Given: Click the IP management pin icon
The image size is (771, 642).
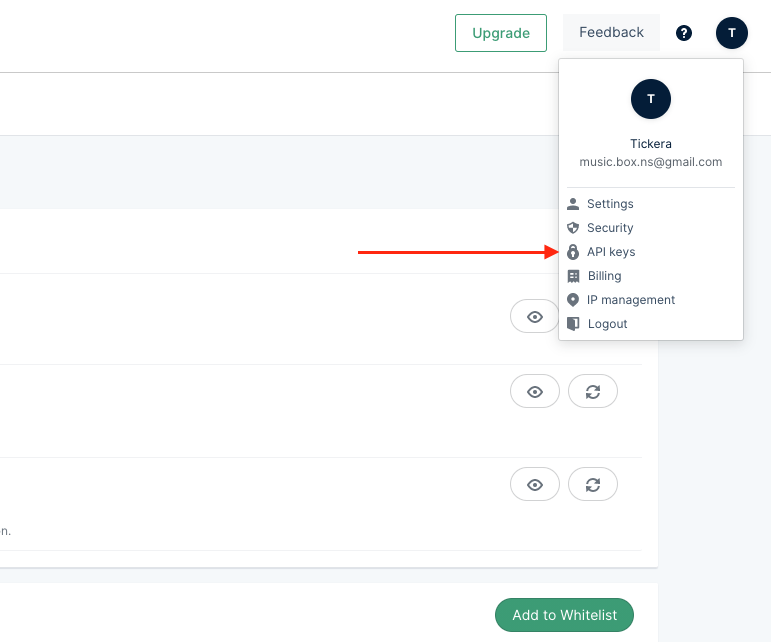Looking at the screenshot, I should pyautogui.click(x=573, y=300).
